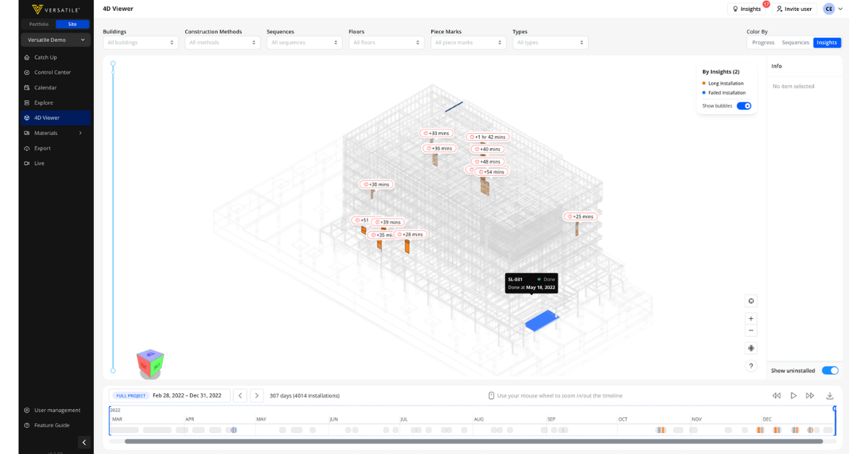Color the model by Progress
Image resolution: width=868 pixels, height=454 pixels.
coord(763,43)
